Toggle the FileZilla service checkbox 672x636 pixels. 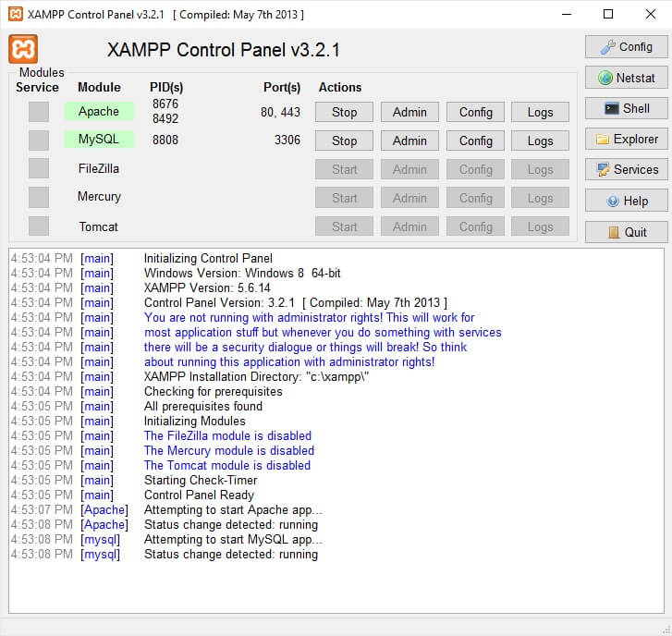coord(39,168)
